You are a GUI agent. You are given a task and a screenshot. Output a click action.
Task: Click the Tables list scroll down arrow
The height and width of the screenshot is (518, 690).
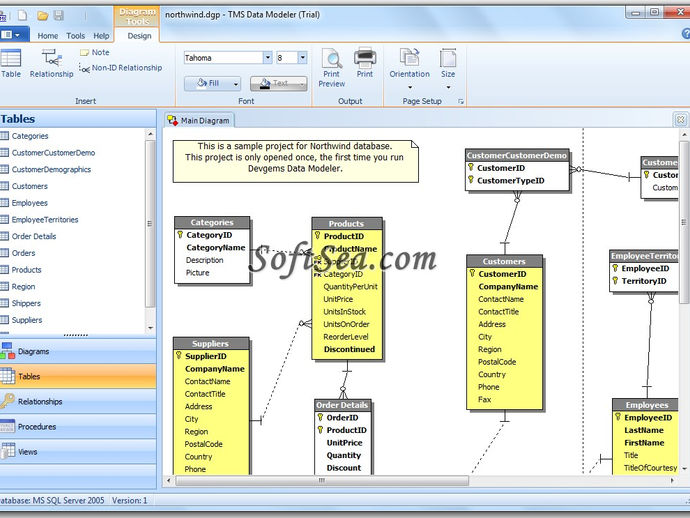click(150, 328)
